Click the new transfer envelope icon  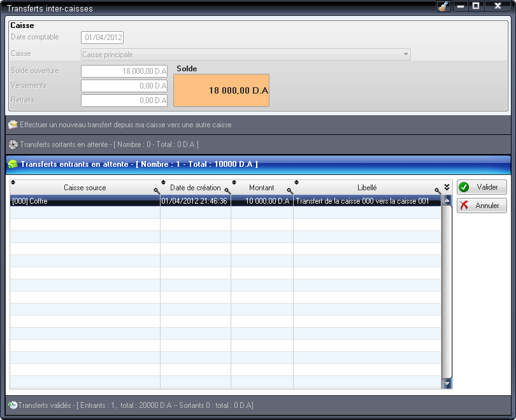(x=13, y=125)
